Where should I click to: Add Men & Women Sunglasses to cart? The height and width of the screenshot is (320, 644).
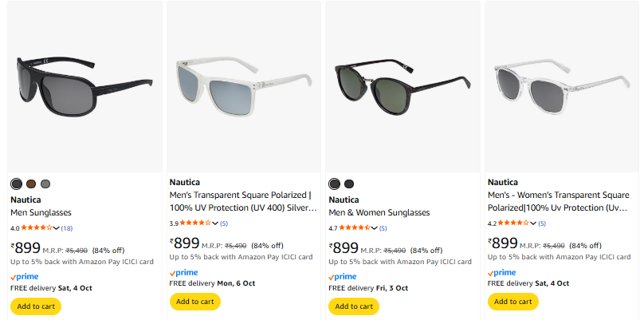tap(354, 306)
